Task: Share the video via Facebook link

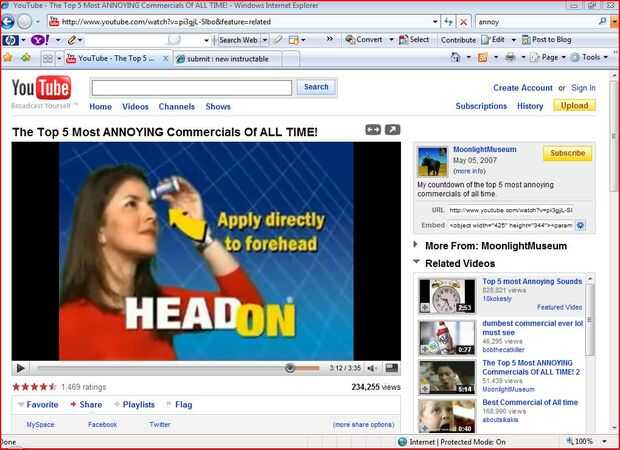Action: tap(102, 424)
